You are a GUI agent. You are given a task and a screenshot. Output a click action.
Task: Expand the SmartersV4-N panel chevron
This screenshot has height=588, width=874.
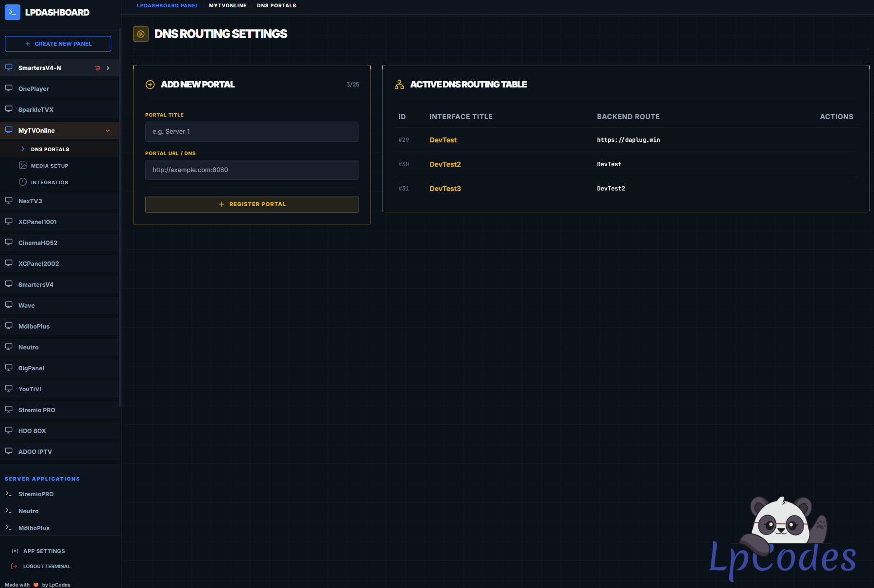pos(108,68)
